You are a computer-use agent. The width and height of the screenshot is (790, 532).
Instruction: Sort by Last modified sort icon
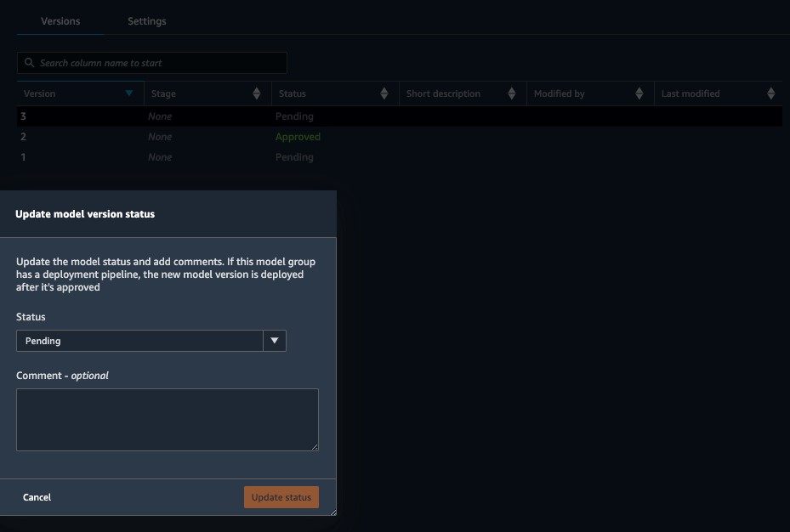click(770, 93)
